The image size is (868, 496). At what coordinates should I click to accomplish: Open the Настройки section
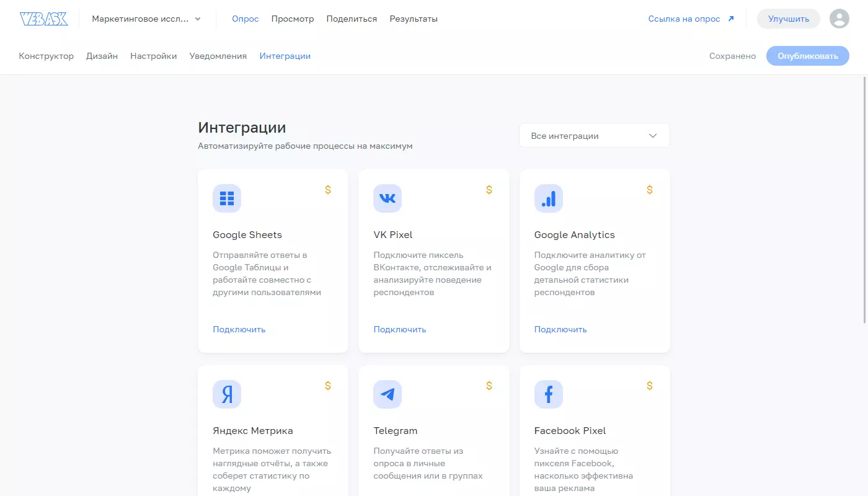[x=154, y=56]
